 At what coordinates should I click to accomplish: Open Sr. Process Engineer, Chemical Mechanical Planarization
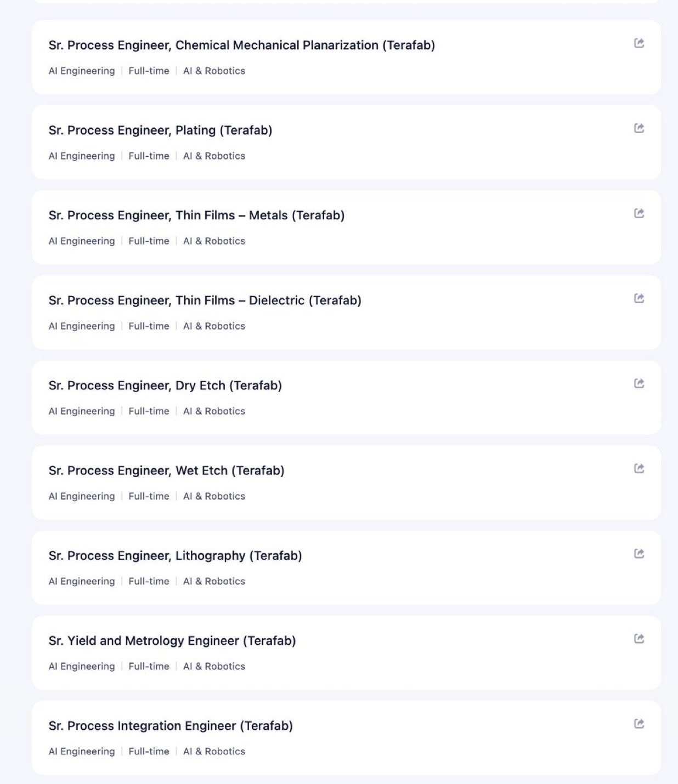pos(241,46)
